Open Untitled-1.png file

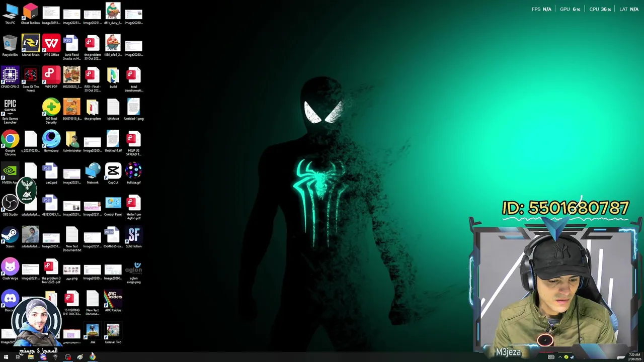(134, 110)
